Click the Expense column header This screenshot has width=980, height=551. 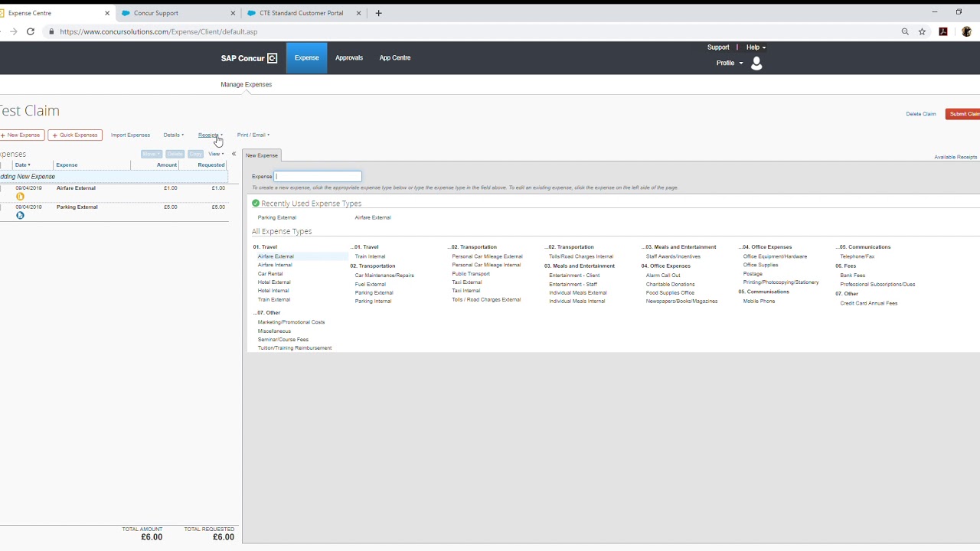click(x=67, y=165)
